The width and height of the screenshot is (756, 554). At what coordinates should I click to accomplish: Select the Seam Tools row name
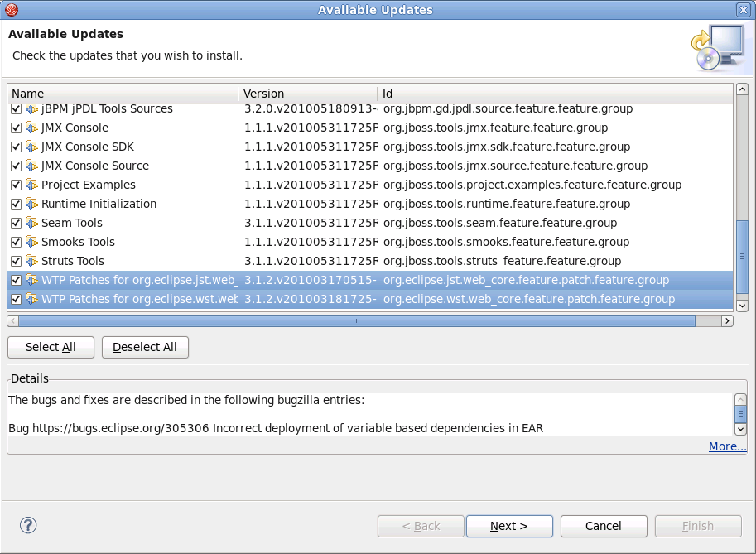pyautogui.click(x=72, y=223)
